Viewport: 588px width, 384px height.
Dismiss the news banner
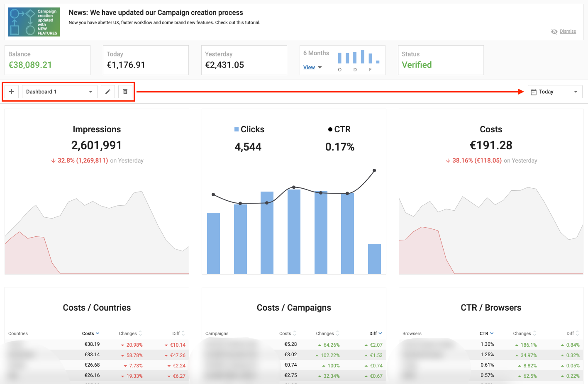click(568, 32)
